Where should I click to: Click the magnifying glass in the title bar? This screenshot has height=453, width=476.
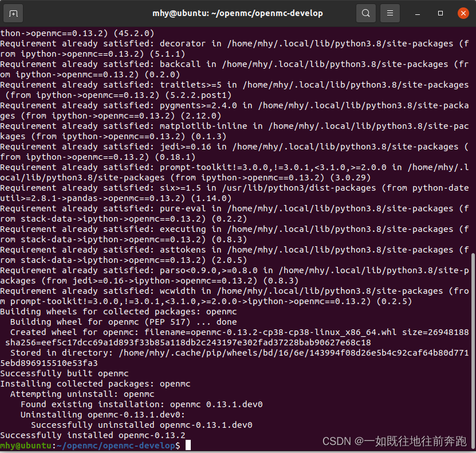pyautogui.click(x=366, y=13)
